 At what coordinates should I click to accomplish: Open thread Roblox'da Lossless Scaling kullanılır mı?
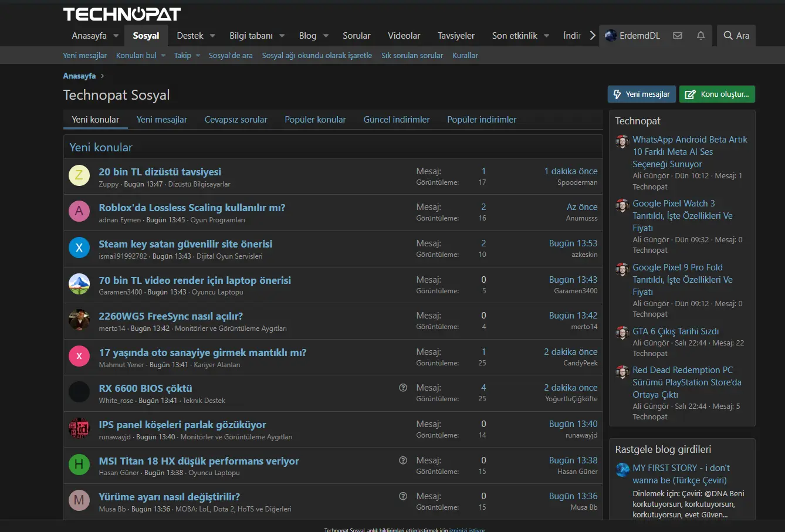click(x=192, y=208)
